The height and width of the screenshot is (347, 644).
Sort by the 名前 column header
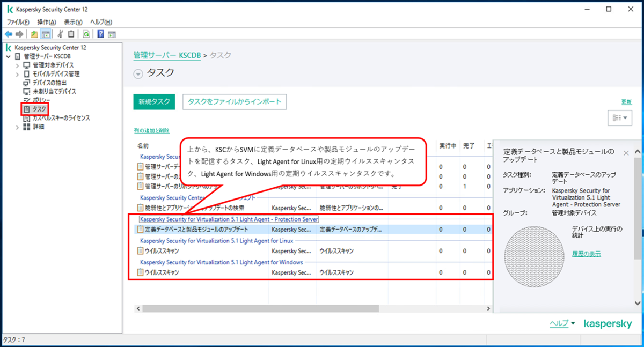click(x=143, y=146)
